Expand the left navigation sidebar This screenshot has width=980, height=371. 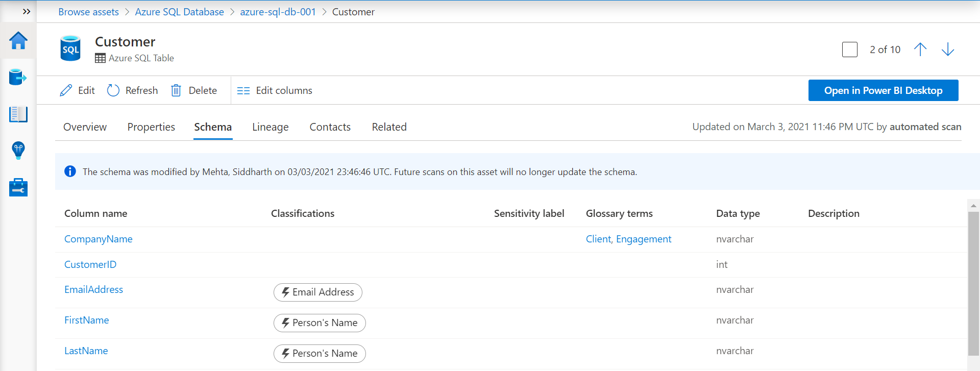point(27,11)
